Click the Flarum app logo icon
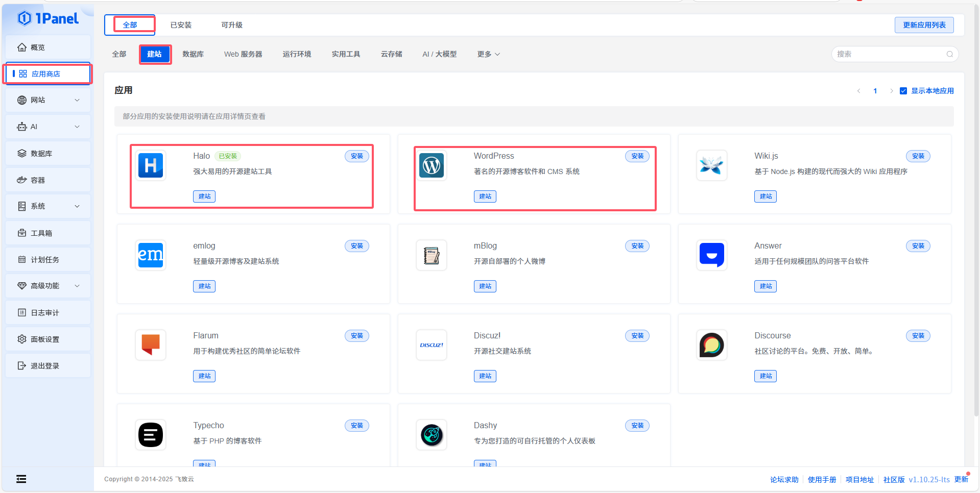The width and height of the screenshot is (980, 493). pos(151,345)
